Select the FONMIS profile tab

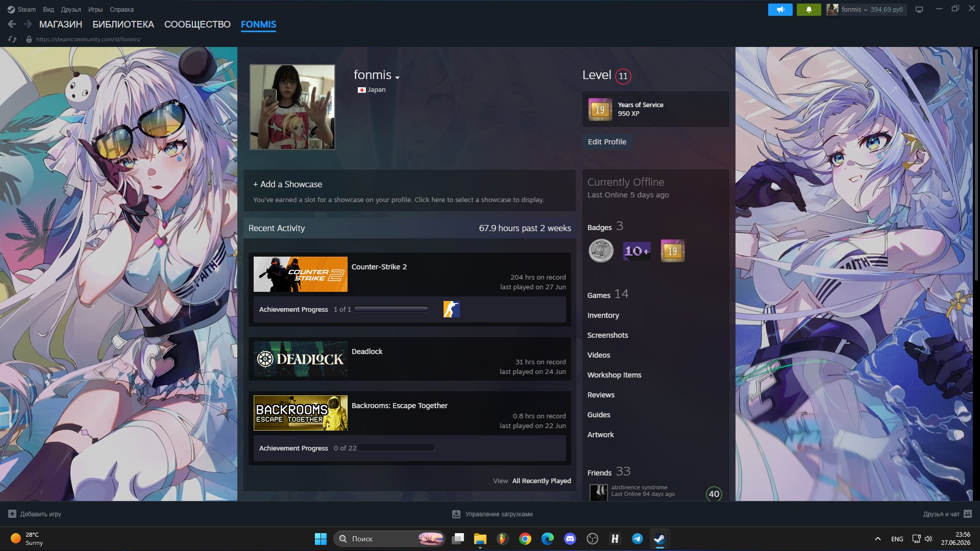[x=258, y=24]
